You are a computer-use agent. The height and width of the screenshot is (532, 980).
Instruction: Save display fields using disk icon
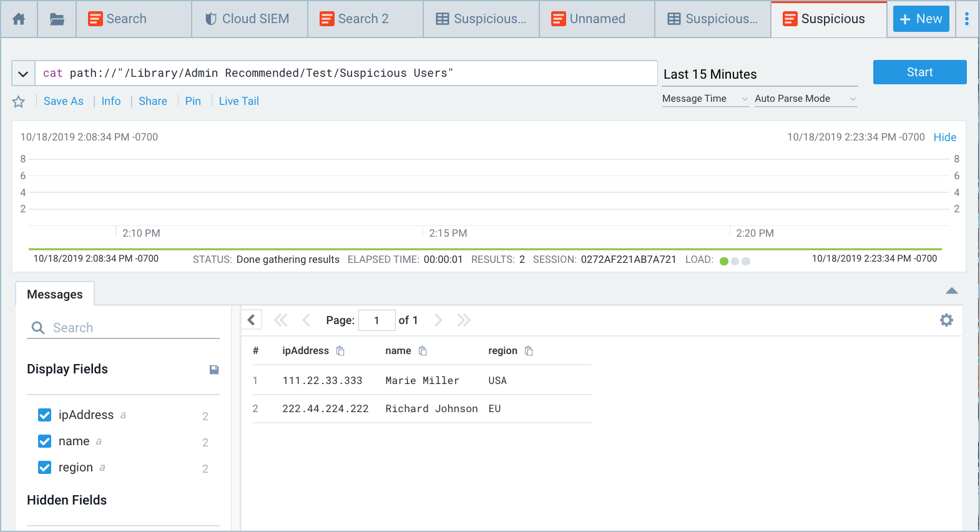[x=214, y=370]
